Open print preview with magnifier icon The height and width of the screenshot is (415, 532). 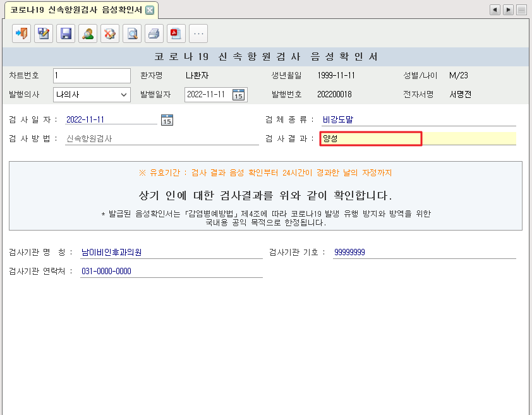pyautogui.click(x=132, y=33)
